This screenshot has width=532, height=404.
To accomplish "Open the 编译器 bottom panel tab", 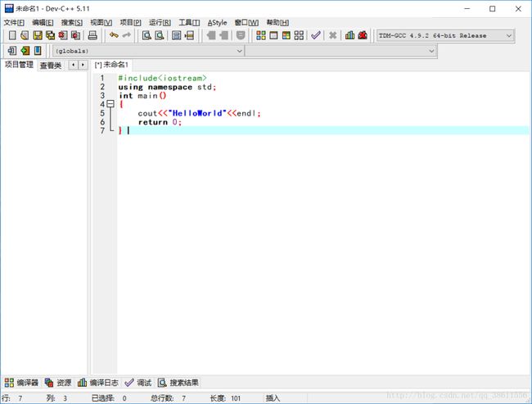I will pyautogui.click(x=22, y=383).
